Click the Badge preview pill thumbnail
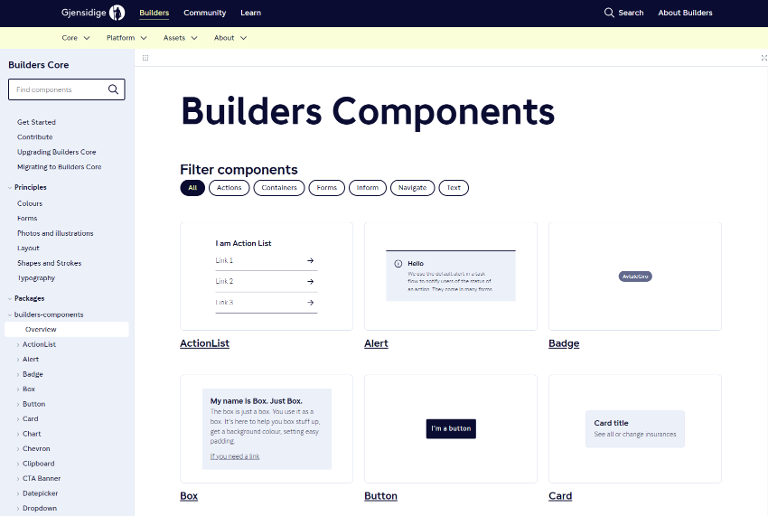Viewport: 768px width, 516px height. [635, 277]
